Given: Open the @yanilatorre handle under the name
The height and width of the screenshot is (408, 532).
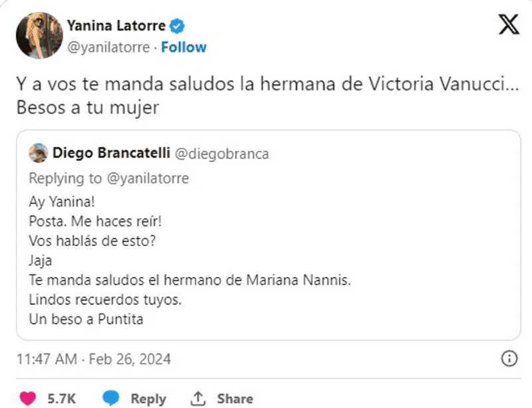Looking at the screenshot, I should pos(108,47).
